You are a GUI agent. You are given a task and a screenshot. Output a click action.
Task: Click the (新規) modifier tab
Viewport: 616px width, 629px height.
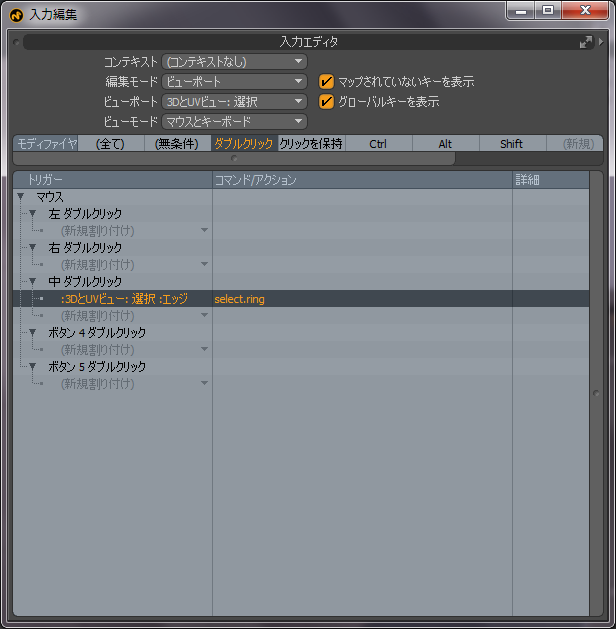(574, 144)
